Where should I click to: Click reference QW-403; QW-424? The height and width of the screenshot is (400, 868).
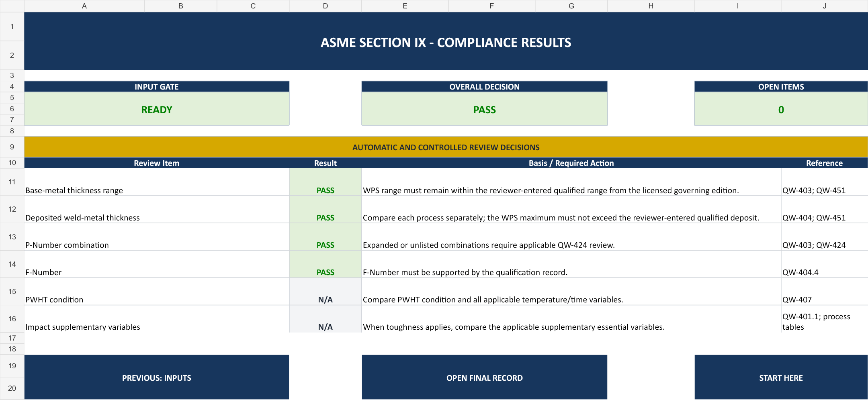click(x=814, y=245)
